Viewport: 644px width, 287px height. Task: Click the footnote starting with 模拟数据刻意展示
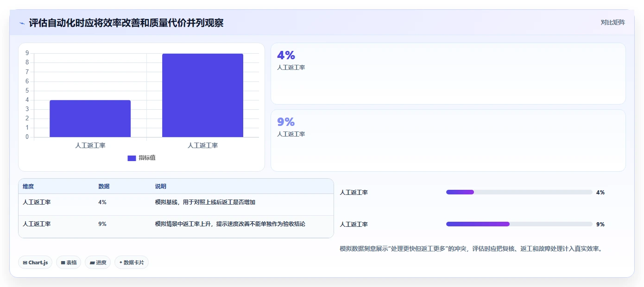(471, 249)
